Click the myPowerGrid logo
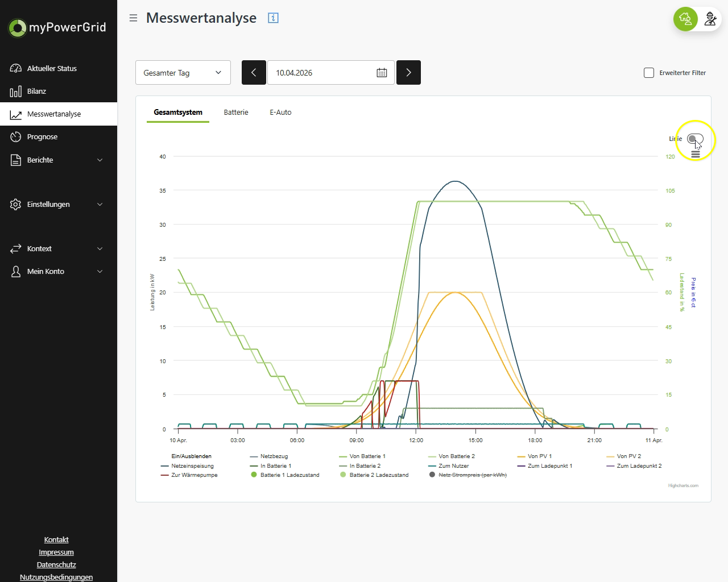Viewport: 728px width, 582px height. click(x=57, y=27)
